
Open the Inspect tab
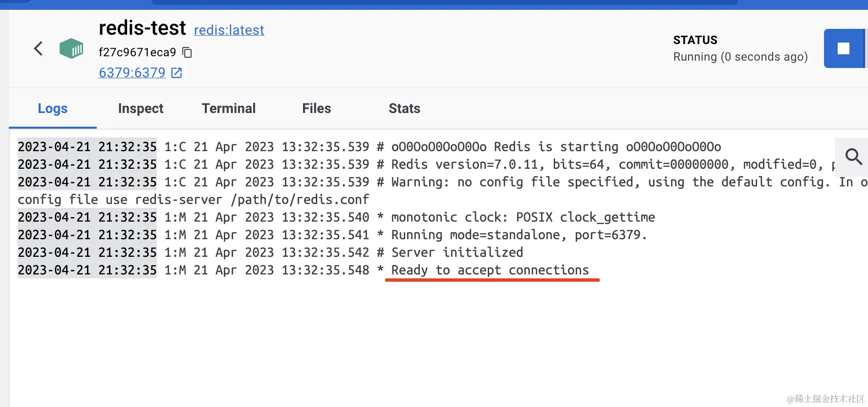(x=141, y=109)
